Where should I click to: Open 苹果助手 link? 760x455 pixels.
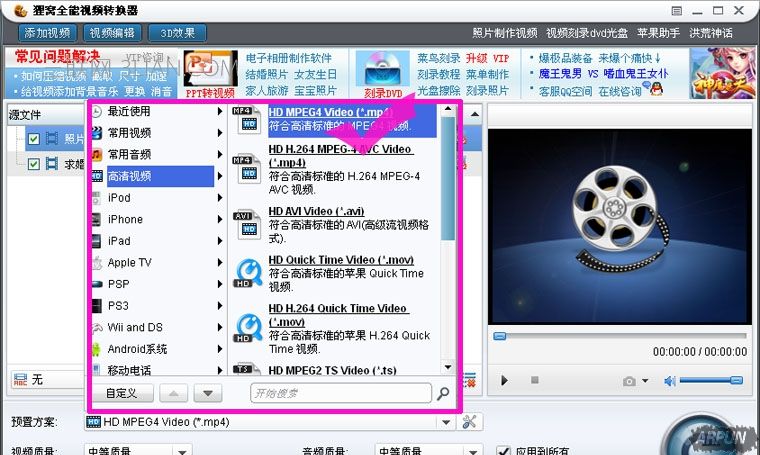pos(658,33)
